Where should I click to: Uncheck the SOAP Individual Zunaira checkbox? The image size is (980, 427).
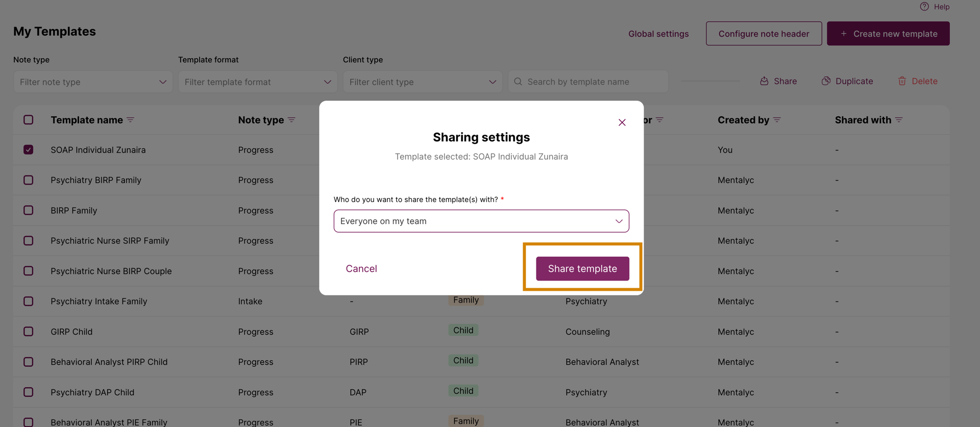(29, 149)
